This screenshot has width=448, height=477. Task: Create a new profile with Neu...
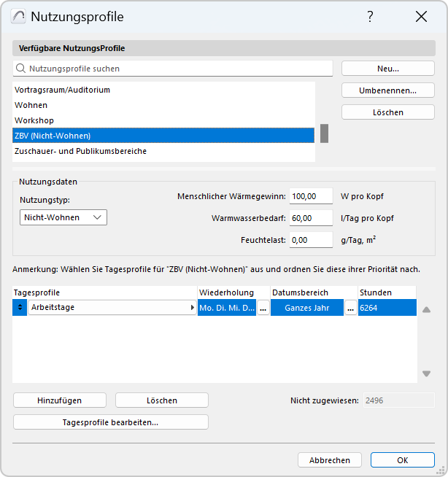[x=387, y=69]
